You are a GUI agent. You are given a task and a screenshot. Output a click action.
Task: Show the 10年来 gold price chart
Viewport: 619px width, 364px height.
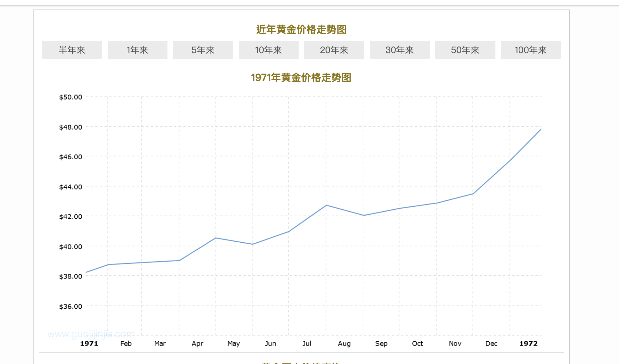[x=268, y=50]
